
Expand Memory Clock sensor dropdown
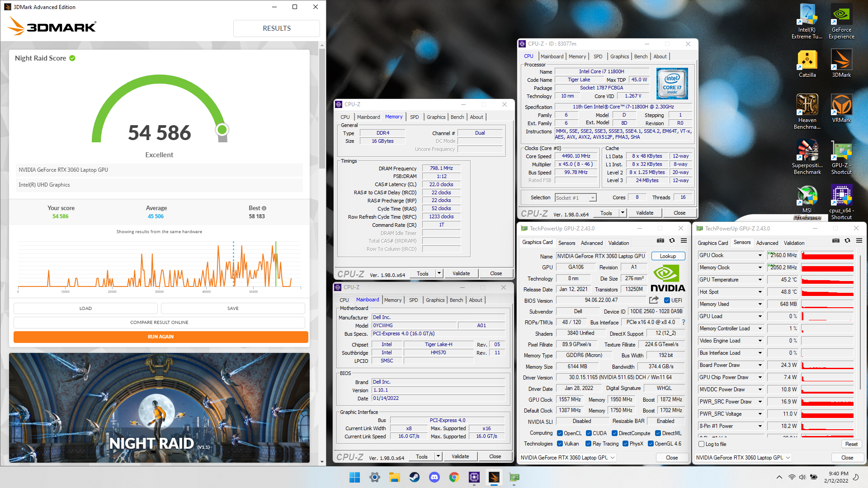click(760, 267)
